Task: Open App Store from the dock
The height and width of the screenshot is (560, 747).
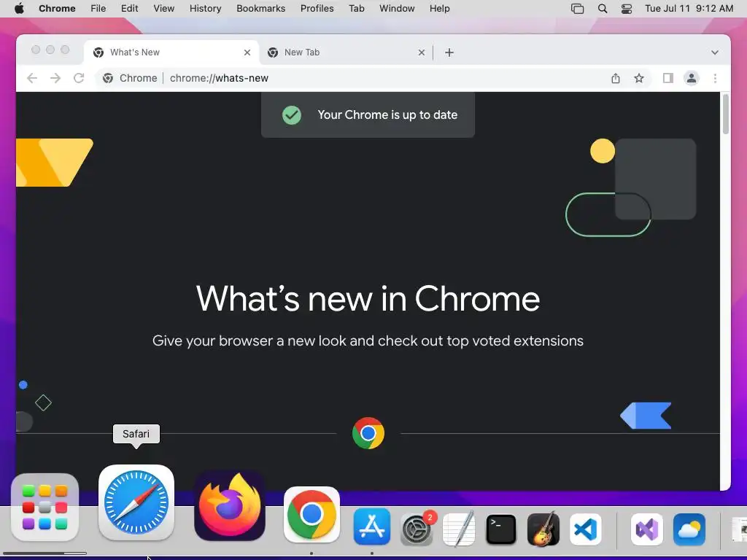Action: [371, 526]
